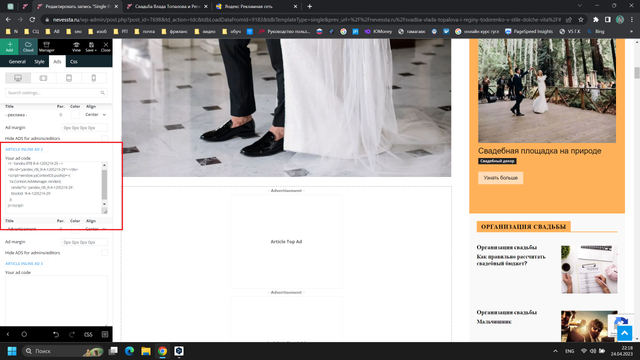Edit second Ad margin field
Viewport: 640px width, 360px height.
pos(84,242)
